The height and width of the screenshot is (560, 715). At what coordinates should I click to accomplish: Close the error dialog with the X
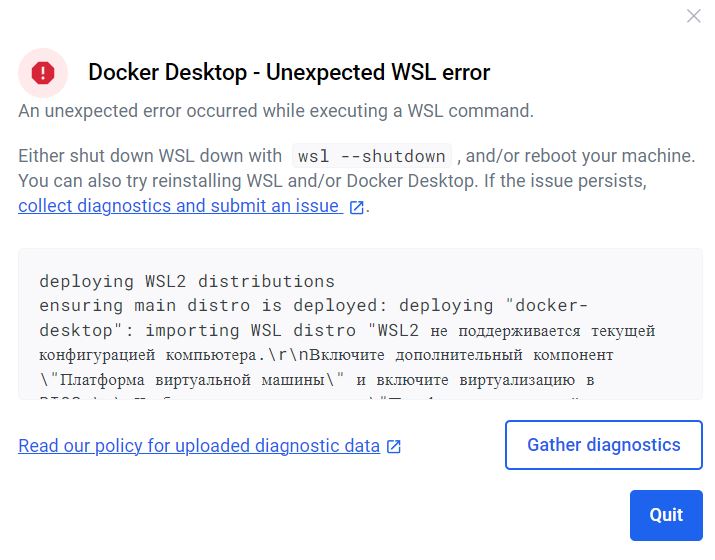point(693,16)
